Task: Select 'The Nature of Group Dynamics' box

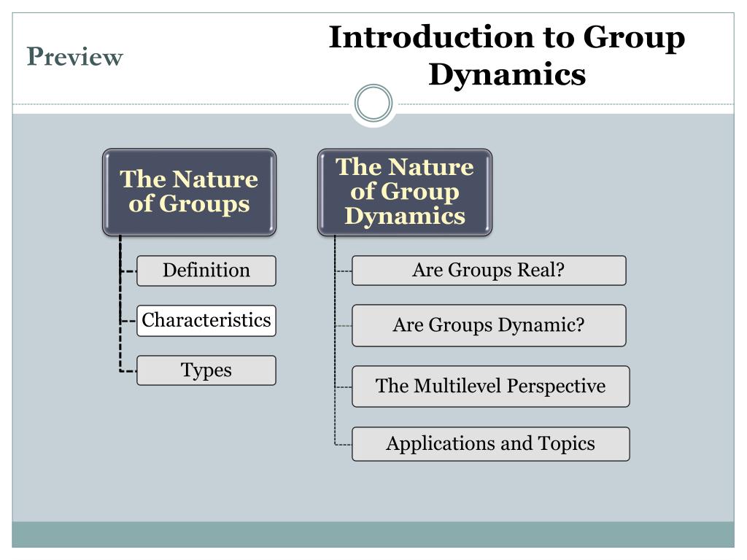Action: (x=404, y=192)
